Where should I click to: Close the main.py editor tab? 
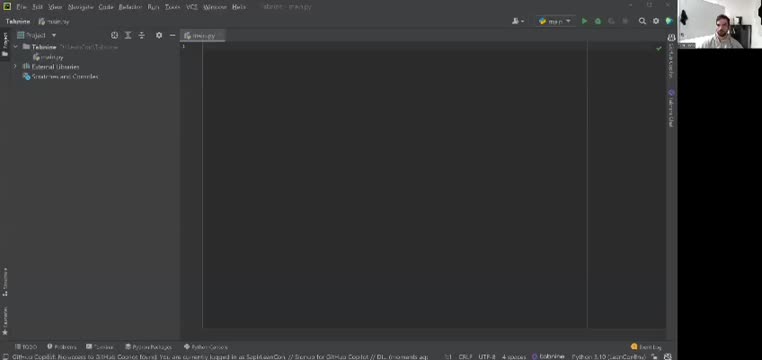tap(220, 35)
